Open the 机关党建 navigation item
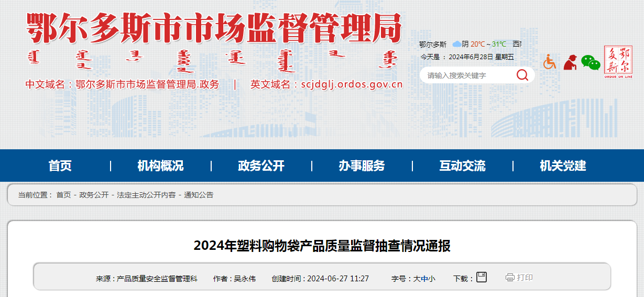The width and height of the screenshot is (644, 297). (x=563, y=166)
